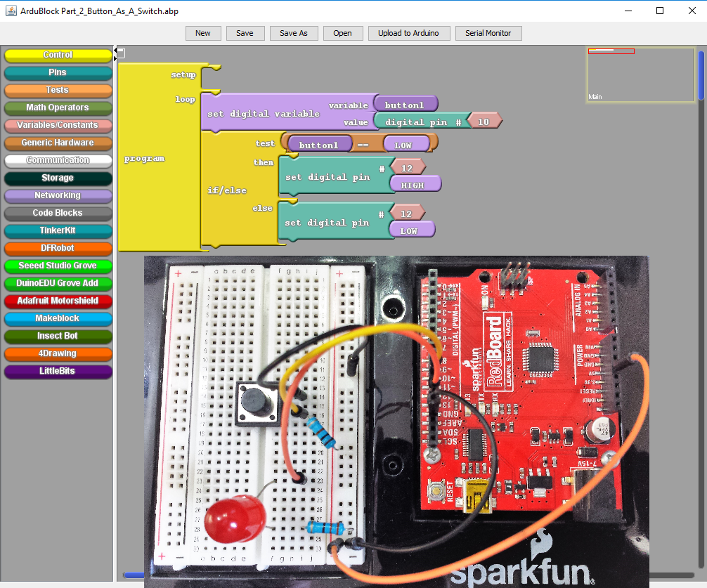The image size is (707, 588).
Task: Select the Tests blocks category
Action: pyautogui.click(x=58, y=90)
